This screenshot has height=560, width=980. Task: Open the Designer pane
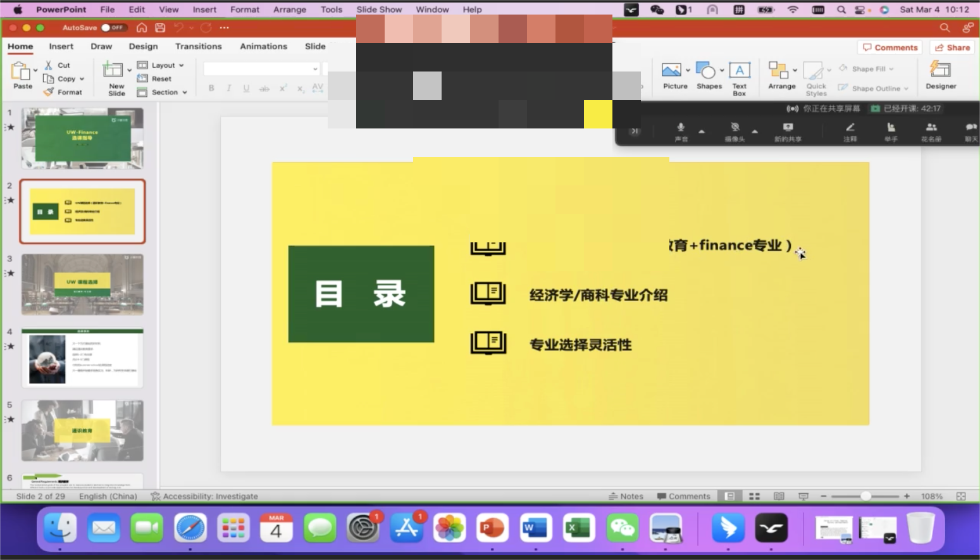pyautogui.click(x=940, y=76)
